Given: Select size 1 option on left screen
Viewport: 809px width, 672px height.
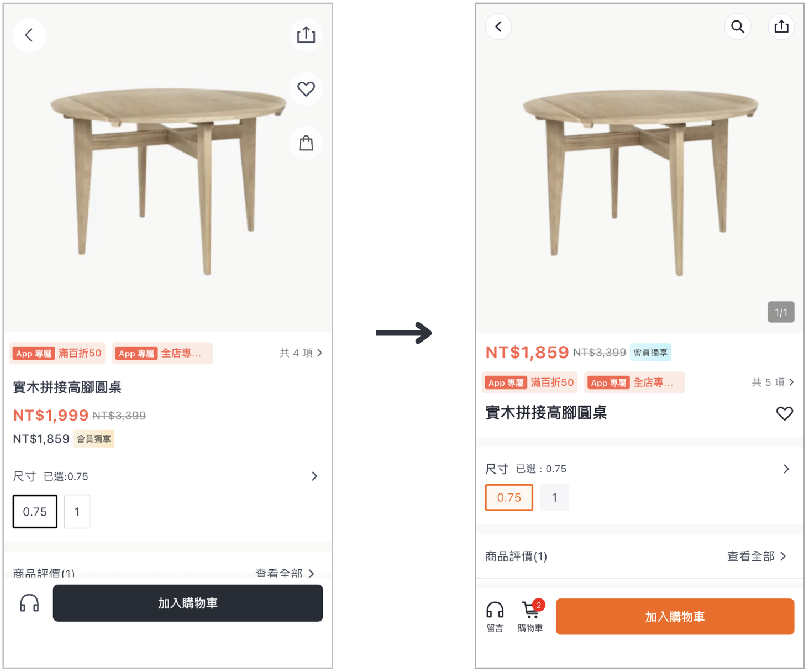Looking at the screenshot, I should click(77, 512).
